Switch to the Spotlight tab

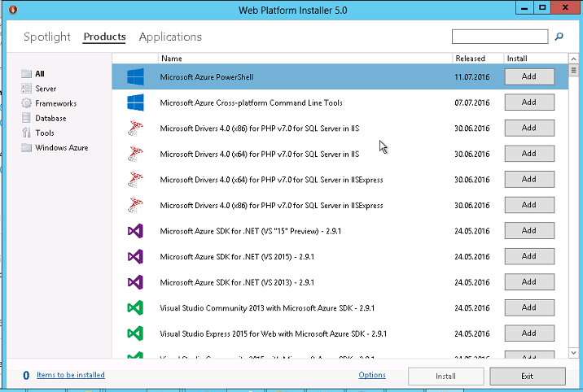coord(48,37)
